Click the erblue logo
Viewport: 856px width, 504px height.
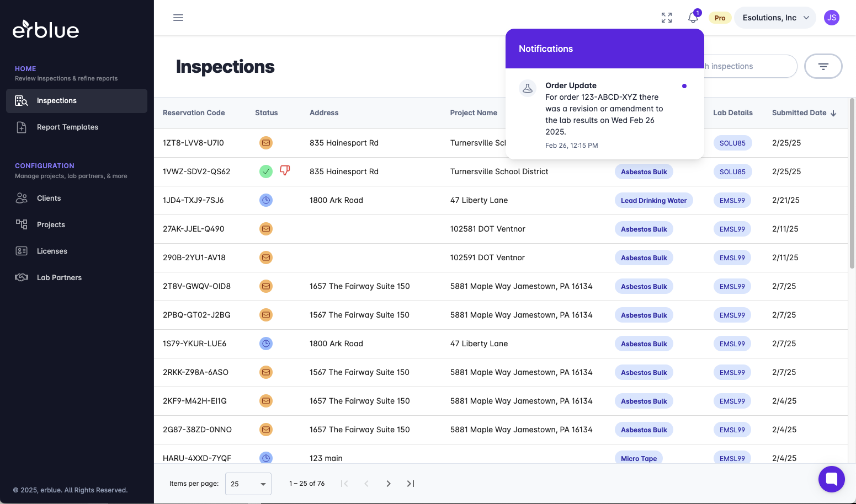point(46,30)
